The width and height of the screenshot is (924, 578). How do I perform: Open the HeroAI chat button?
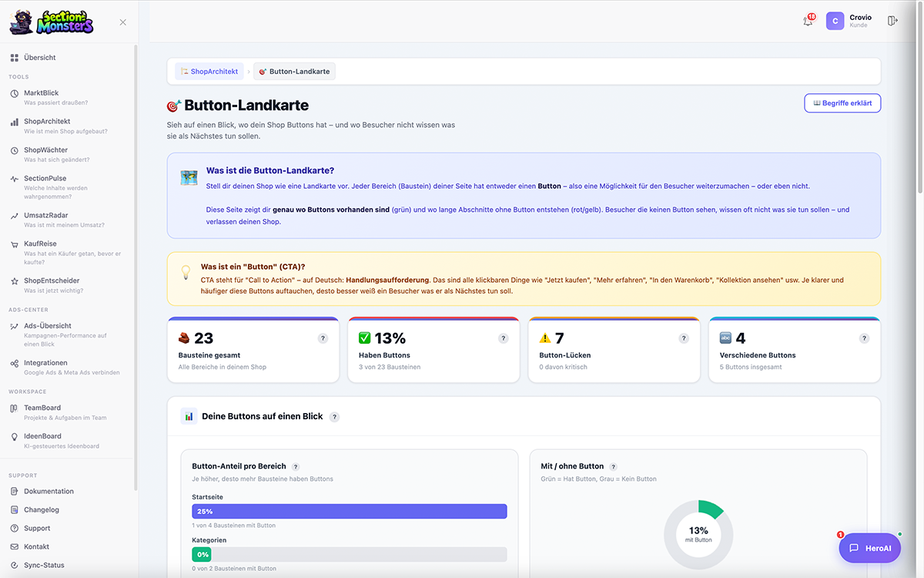(x=869, y=548)
